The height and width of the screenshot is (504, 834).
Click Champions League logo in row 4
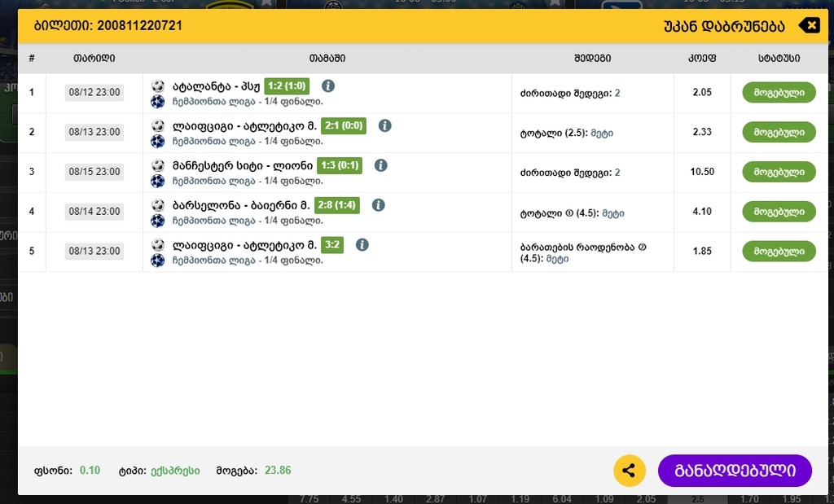157,221
